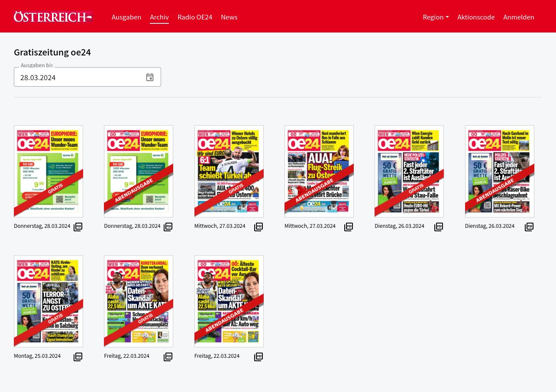This screenshot has width=556, height=392.
Task: Click Anmelden to log in
Action: click(519, 17)
